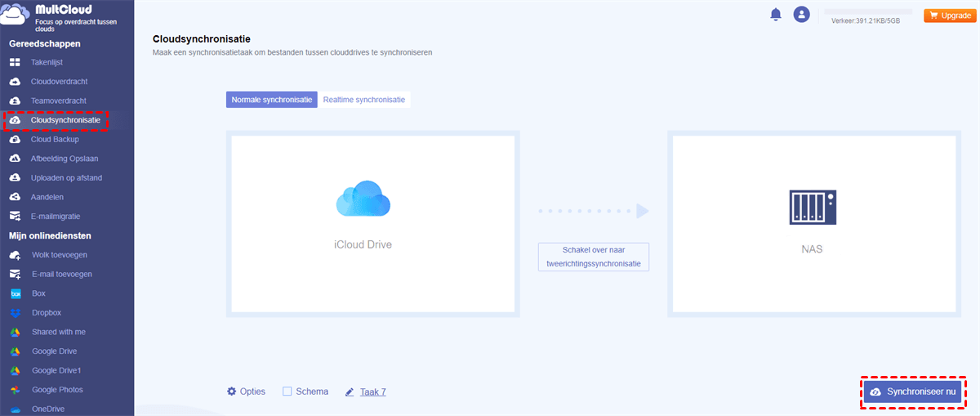
Task: Click the Cloudsynchronisatie sidebar icon
Action: tap(15, 120)
